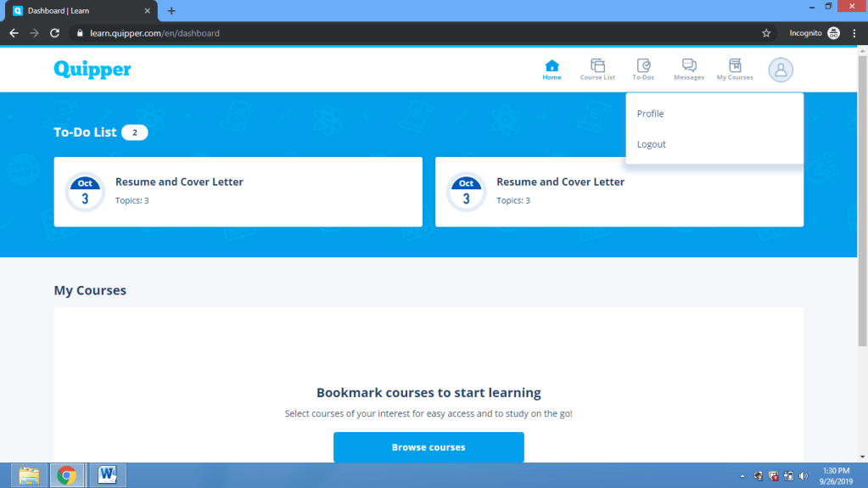
Task: Open a new browser tab
Action: (x=171, y=11)
